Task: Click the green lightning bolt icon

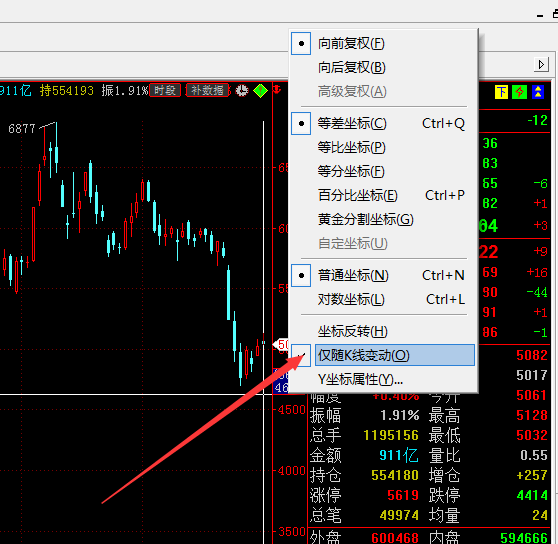Action: pos(520,92)
